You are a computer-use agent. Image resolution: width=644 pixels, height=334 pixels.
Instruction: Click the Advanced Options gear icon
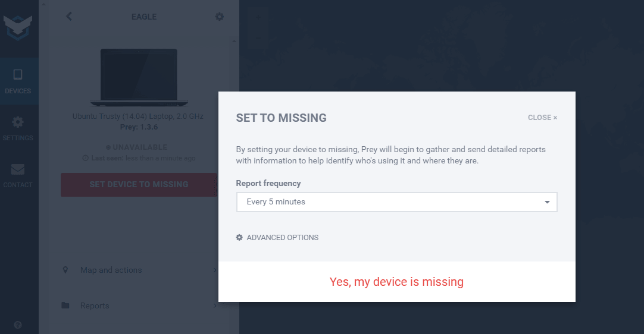pyautogui.click(x=239, y=238)
